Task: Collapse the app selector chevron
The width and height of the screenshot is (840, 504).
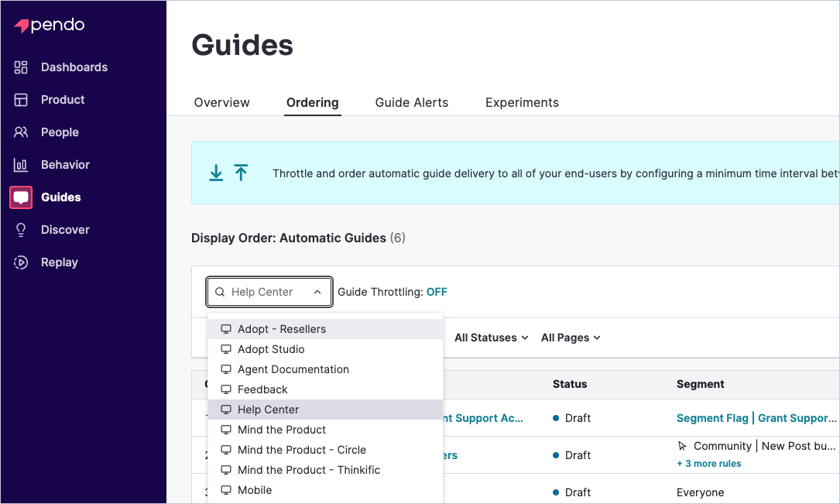Action: pyautogui.click(x=317, y=292)
